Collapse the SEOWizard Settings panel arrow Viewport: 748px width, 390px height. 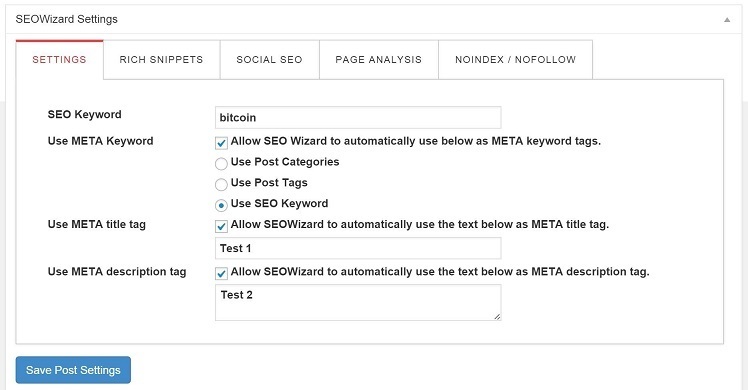click(727, 20)
